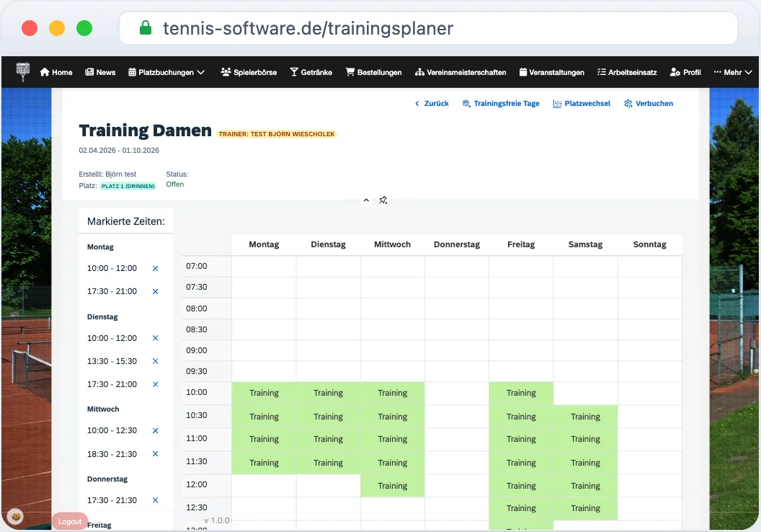This screenshot has width=761, height=532.
Task: Click the 07:30 time row label
Action: click(197, 288)
